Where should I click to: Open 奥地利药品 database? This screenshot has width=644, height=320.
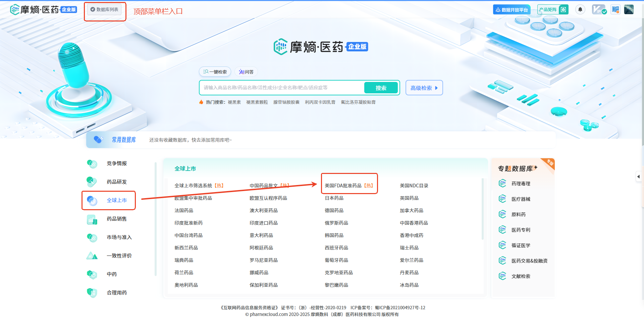tap(186, 285)
